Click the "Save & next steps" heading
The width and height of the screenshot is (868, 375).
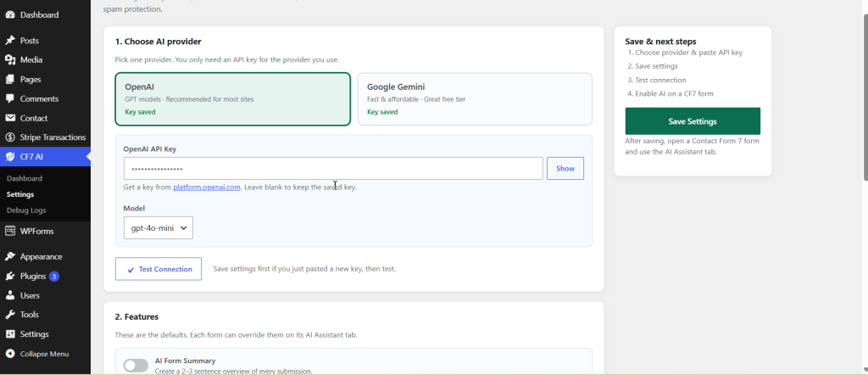point(660,42)
